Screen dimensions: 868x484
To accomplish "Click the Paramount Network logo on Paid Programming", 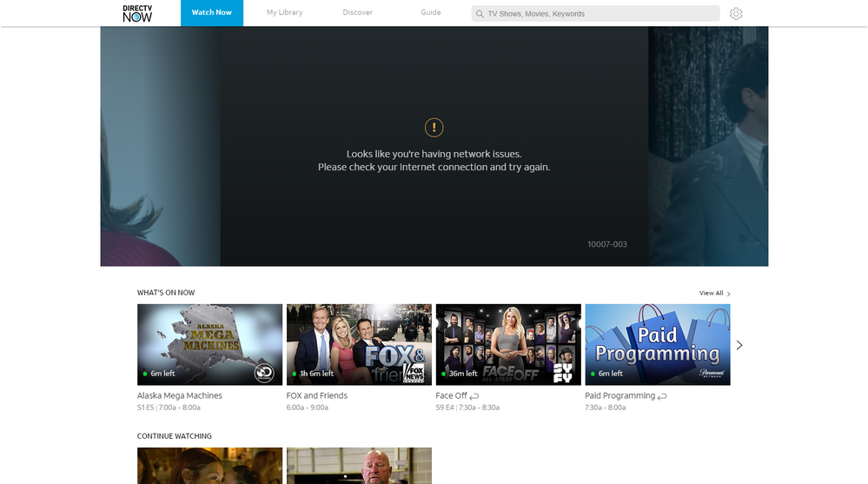I will (x=712, y=374).
